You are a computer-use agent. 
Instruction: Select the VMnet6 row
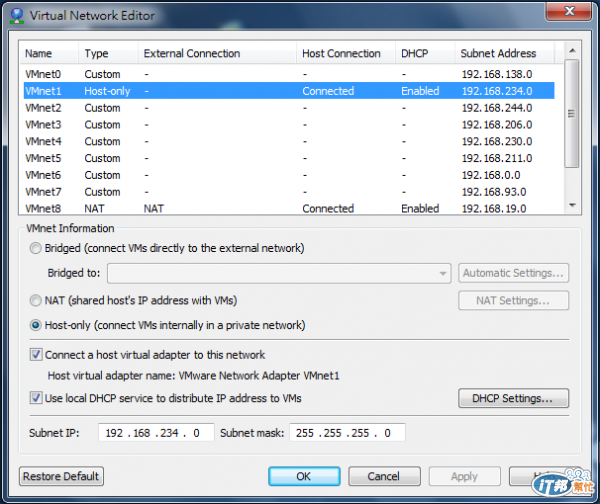(289, 175)
